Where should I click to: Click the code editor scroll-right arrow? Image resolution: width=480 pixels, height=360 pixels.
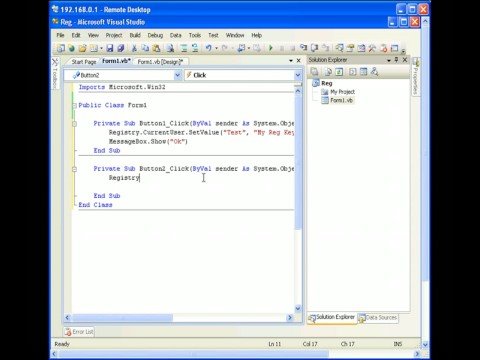pos(290,318)
